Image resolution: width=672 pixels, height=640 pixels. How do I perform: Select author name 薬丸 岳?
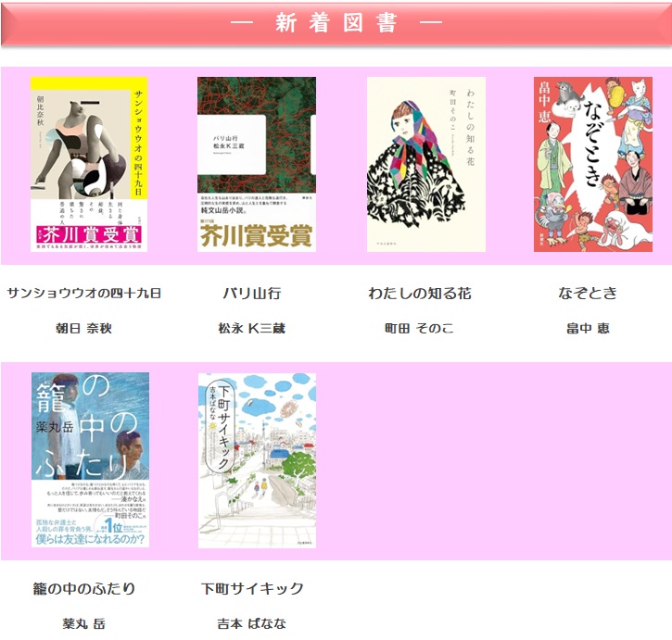84,623
